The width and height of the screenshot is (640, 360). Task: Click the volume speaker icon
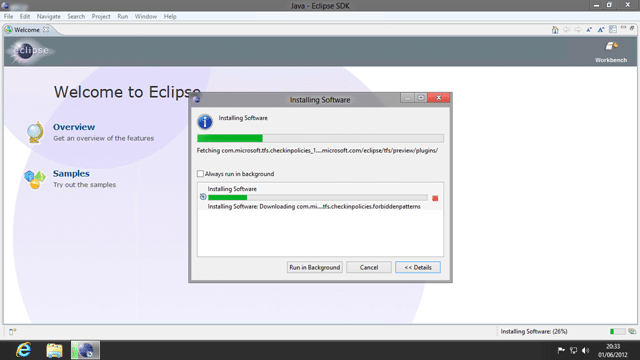(x=585, y=350)
